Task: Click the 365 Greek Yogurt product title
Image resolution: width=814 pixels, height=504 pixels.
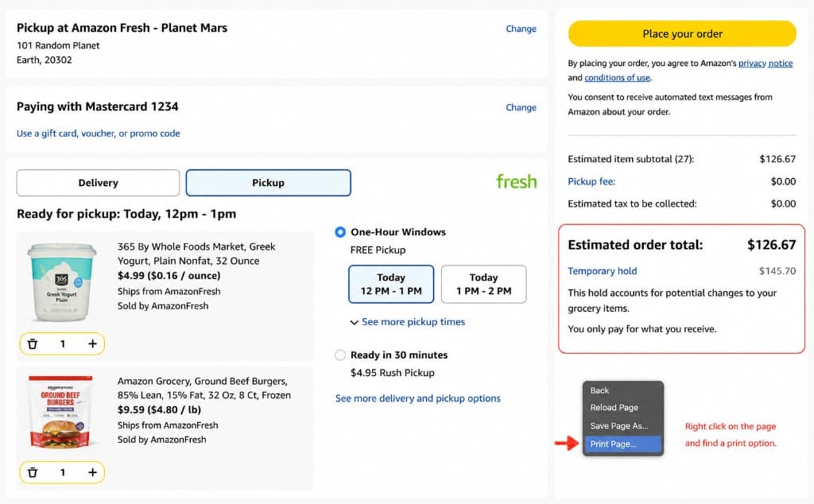Action: 196,254
